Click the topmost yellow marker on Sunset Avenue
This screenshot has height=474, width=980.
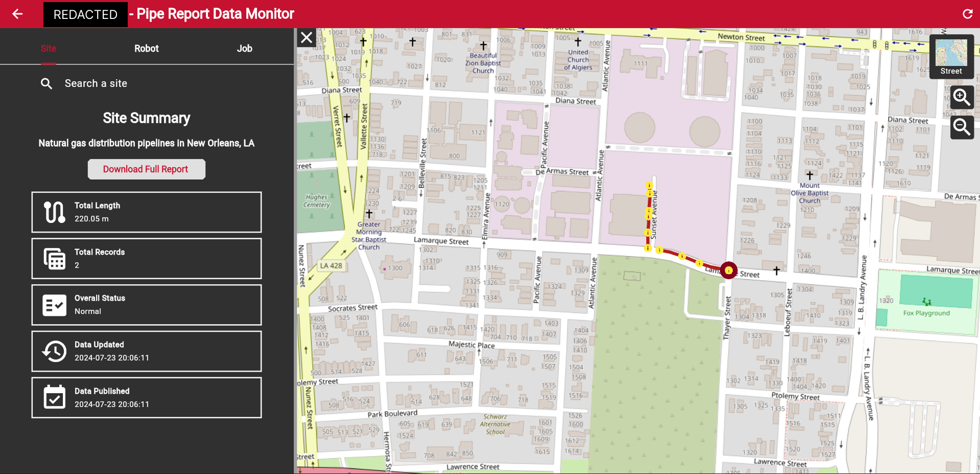point(649,186)
